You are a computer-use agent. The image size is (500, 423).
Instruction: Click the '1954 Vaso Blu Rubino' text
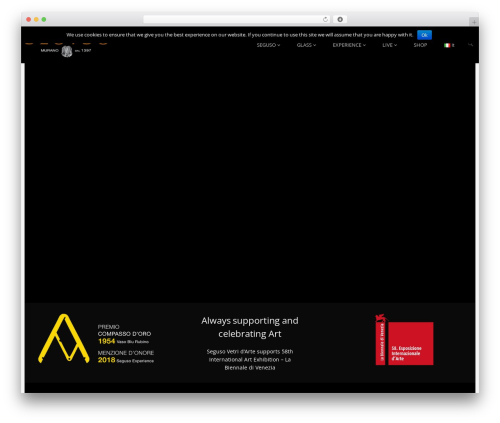coord(123,341)
